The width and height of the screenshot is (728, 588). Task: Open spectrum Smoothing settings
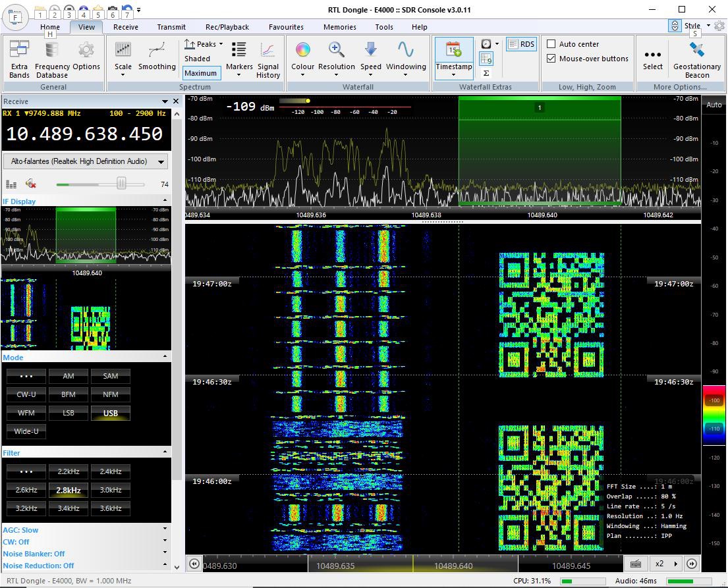click(157, 56)
